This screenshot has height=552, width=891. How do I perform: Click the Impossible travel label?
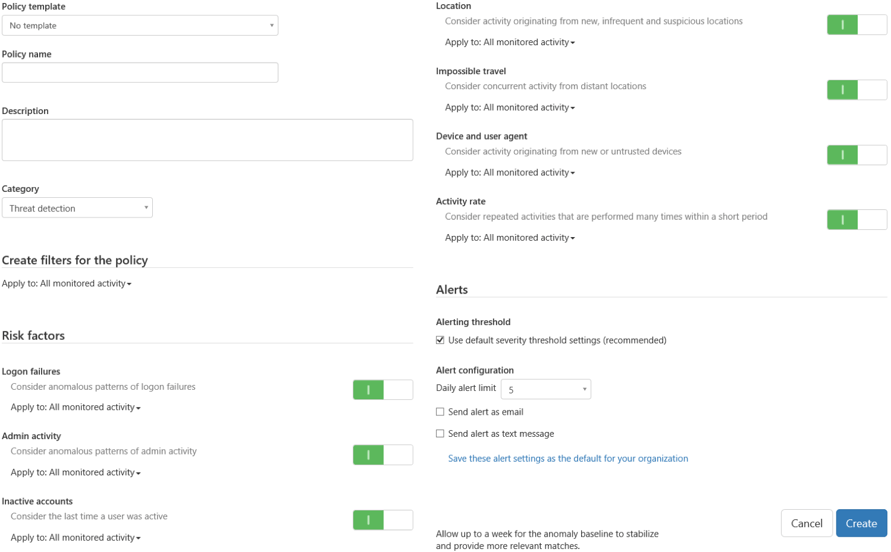[x=471, y=72]
